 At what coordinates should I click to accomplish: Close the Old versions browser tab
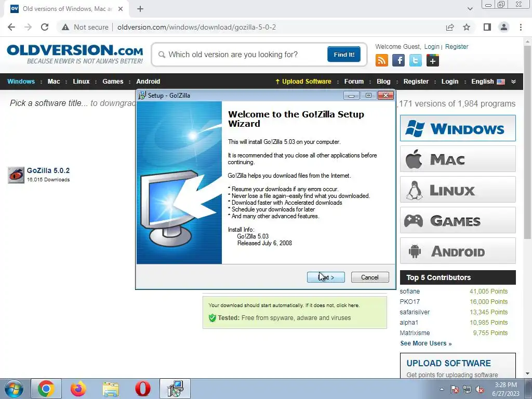(x=121, y=9)
